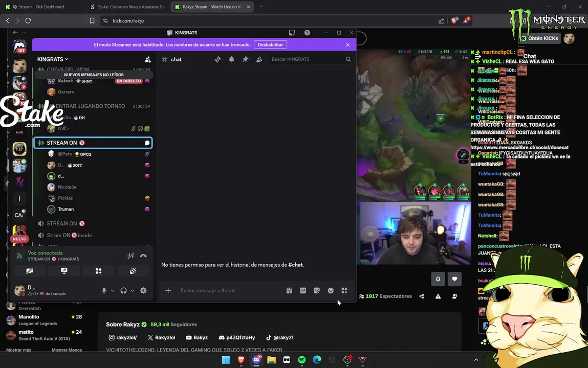Click the Obtén KICKs button on Kick
The height and width of the screenshot is (368, 588).
tap(539, 38)
